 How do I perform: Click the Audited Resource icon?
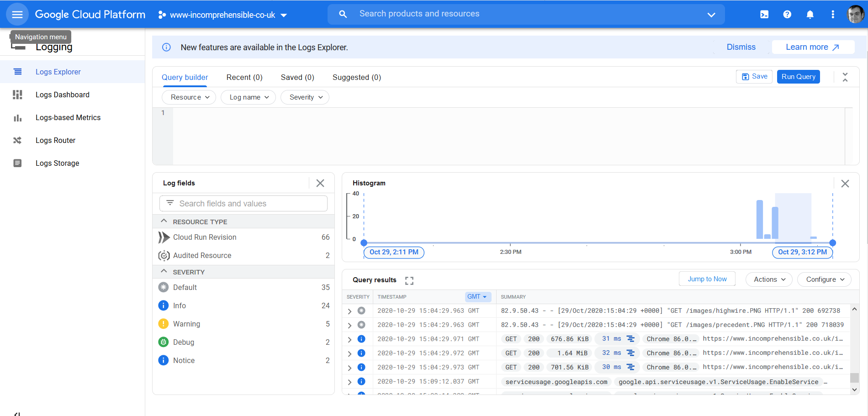click(164, 256)
